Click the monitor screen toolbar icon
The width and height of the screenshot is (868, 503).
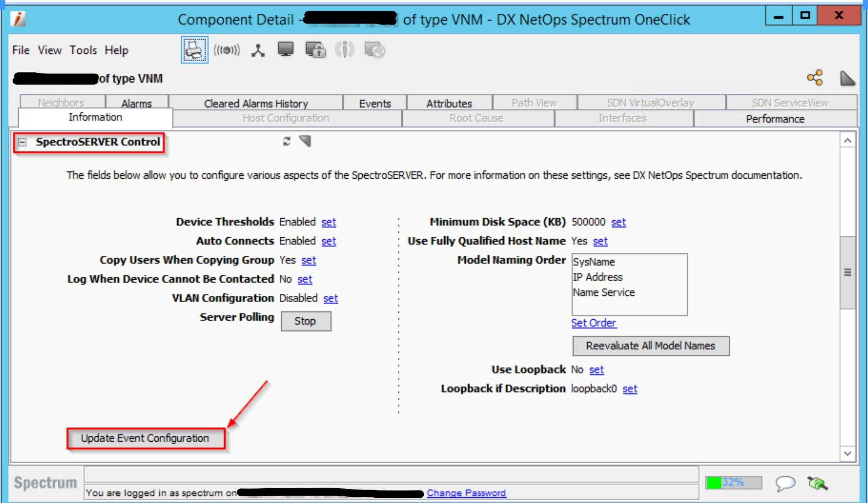(x=286, y=49)
